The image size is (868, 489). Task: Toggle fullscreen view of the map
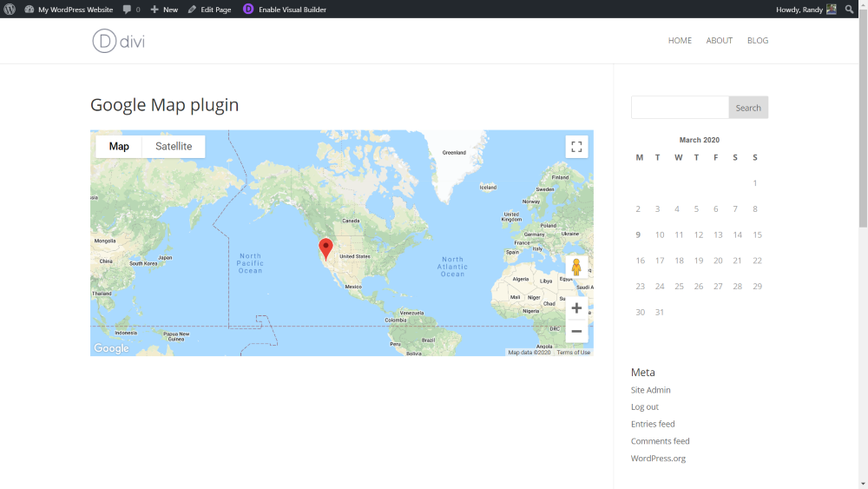point(576,147)
